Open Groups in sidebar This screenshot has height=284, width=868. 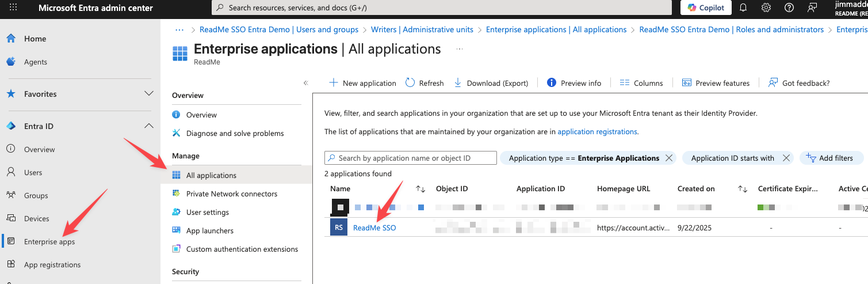36,195
